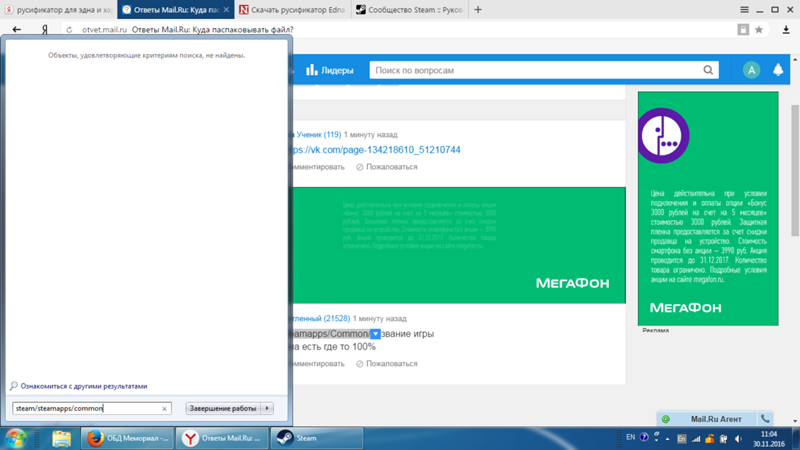The height and width of the screenshot is (450, 800).
Task: Go back with the browser back arrow
Action: (16, 30)
